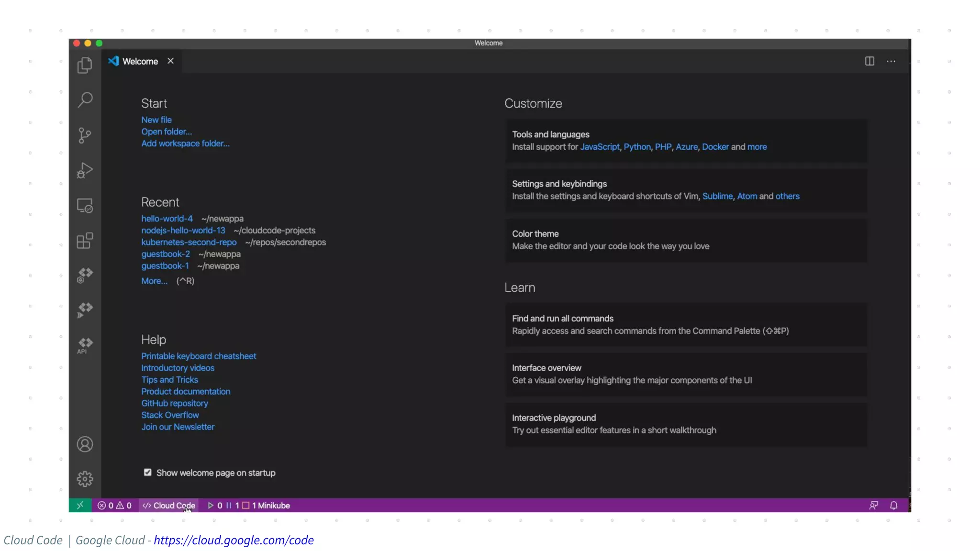The image size is (980, 551).
Task: Install Atom keybindings link
Action: [747, 197]
